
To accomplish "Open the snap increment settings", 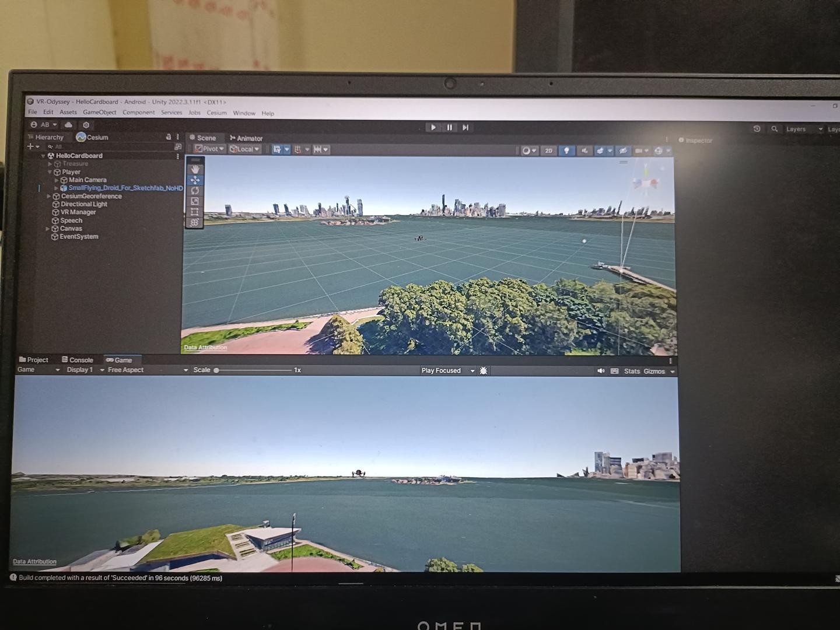I will pos(321,150).
